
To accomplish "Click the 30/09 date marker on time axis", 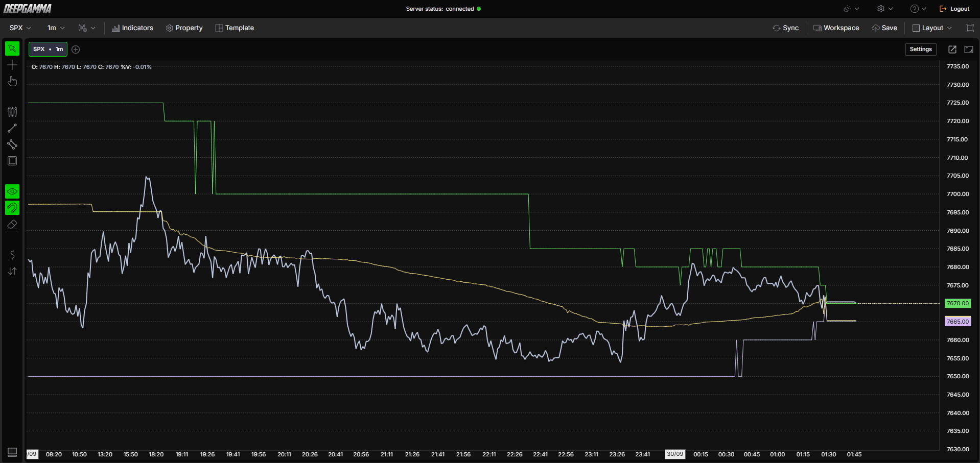I will pos(675,454).
